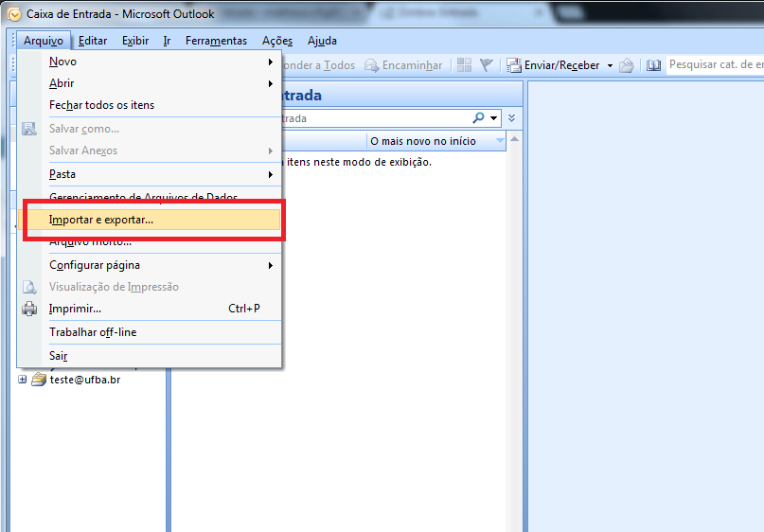Viewport: 764px width, 532px height.
Task: Open the Enviar/Receber dropdown arrow
Action: pos(610,65)
